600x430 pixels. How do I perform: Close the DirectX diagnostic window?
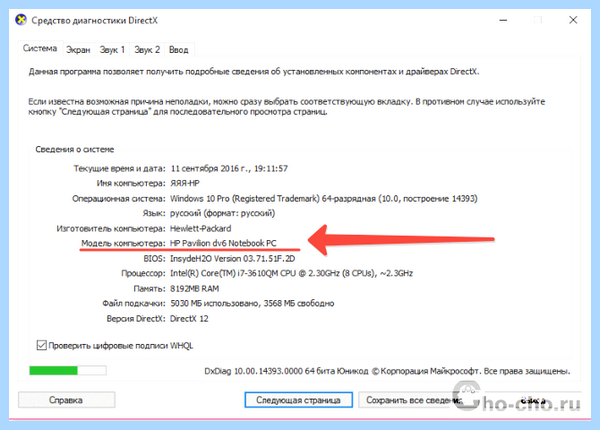(x=573, y=20)
